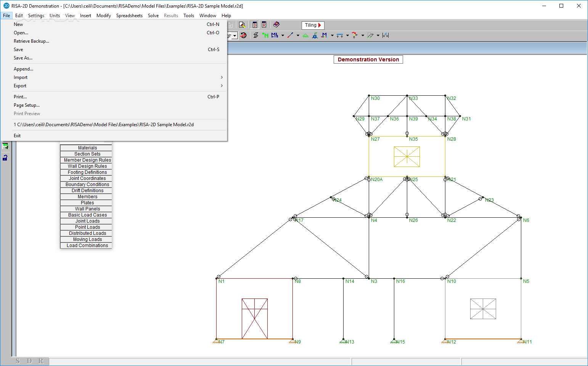Click the S status indicator in status bar
This screenshot has height=366, width=588.
coord(18,361)
